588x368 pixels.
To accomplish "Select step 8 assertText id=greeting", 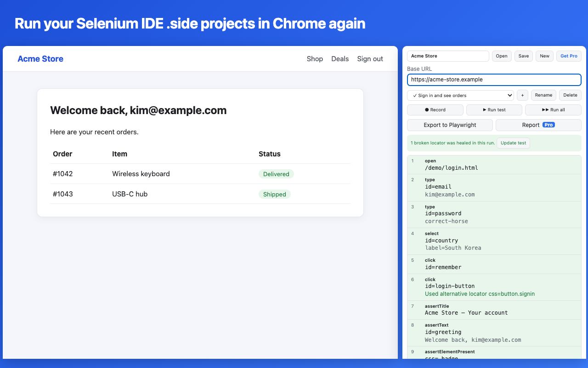I will [494, 333].
